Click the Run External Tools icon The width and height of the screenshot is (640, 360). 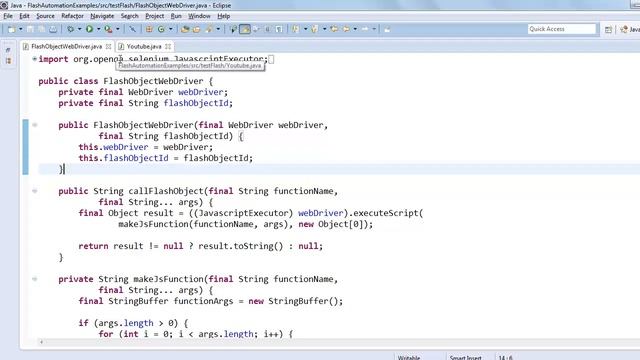[108, 29]
